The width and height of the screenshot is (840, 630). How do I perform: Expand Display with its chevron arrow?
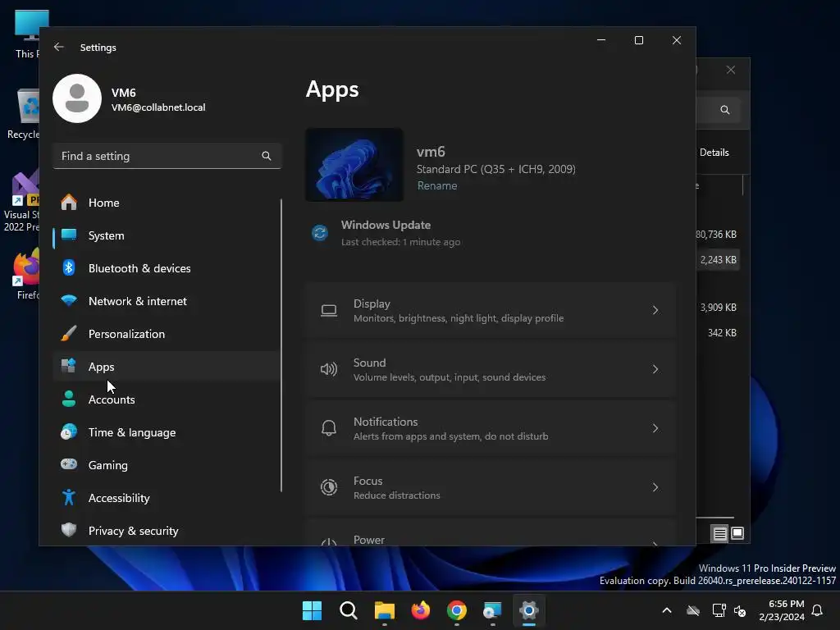tap(655, 310)
